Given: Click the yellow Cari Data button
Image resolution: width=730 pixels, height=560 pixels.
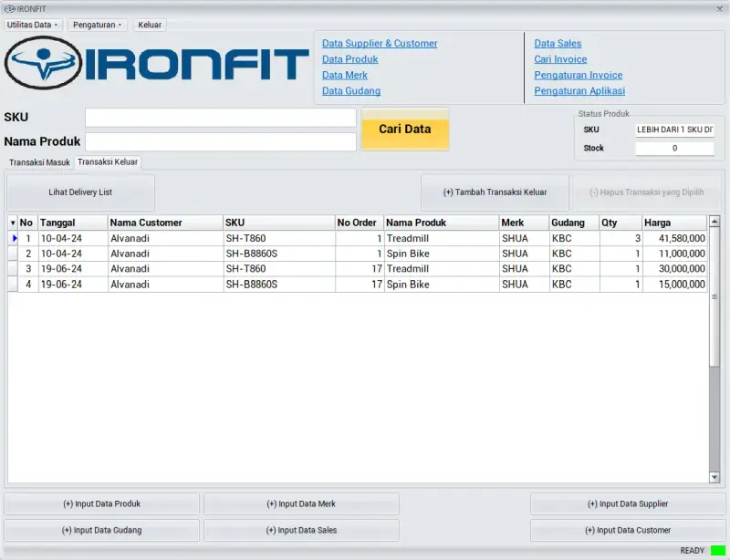Looking at the screenshot, I should (x=405, y=129).
